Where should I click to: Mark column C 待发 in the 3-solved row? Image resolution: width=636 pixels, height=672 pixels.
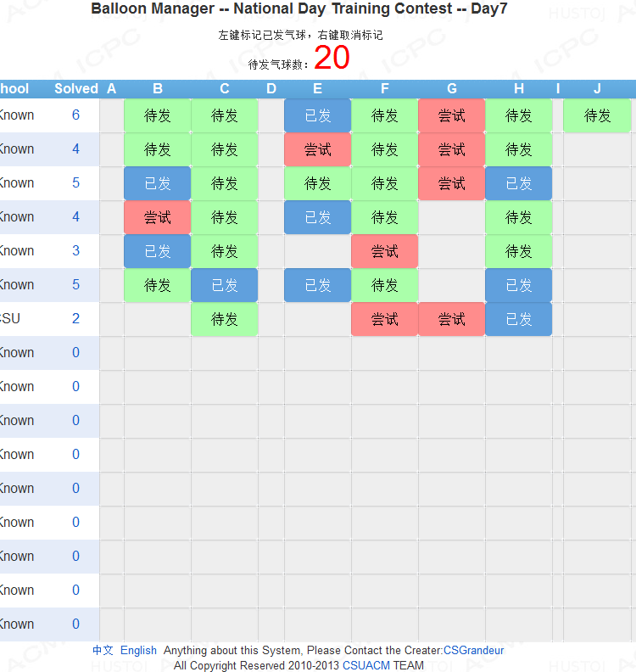(x=224, y=251)
